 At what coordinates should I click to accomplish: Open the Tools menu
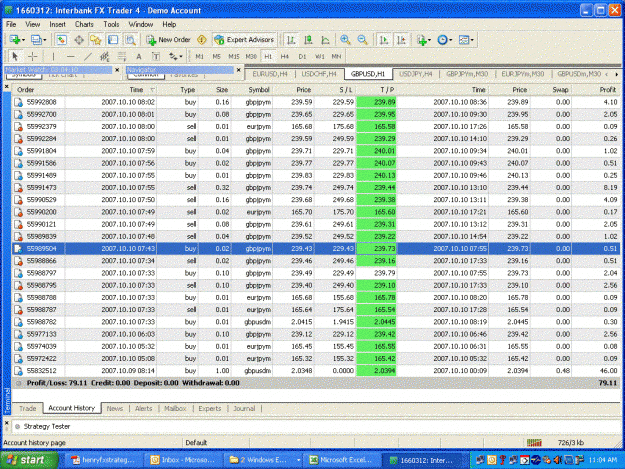pyautogui.click(x=111, y=24)
